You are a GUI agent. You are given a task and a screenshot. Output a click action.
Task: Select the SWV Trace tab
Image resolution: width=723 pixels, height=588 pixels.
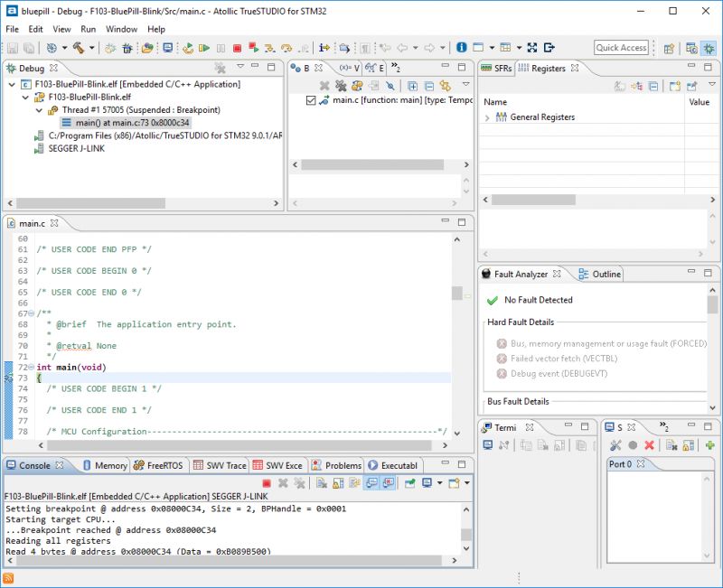point(220,465)
